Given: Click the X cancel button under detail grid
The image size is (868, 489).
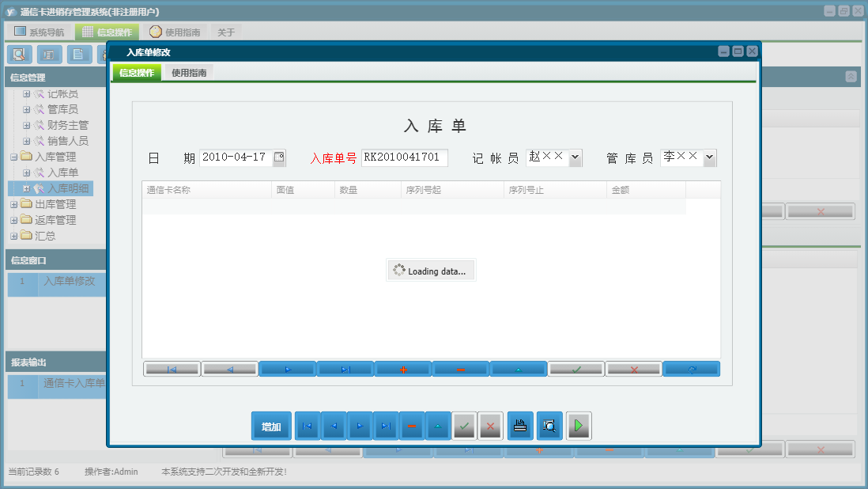Looking at the screenshot, I should [634, 369].
